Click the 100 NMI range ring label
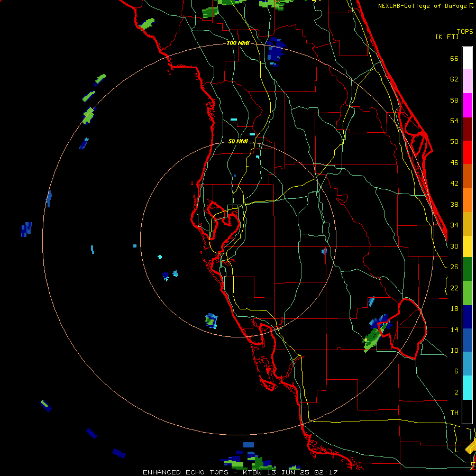Viewport: 476px width, 476px height. [238, 43]
